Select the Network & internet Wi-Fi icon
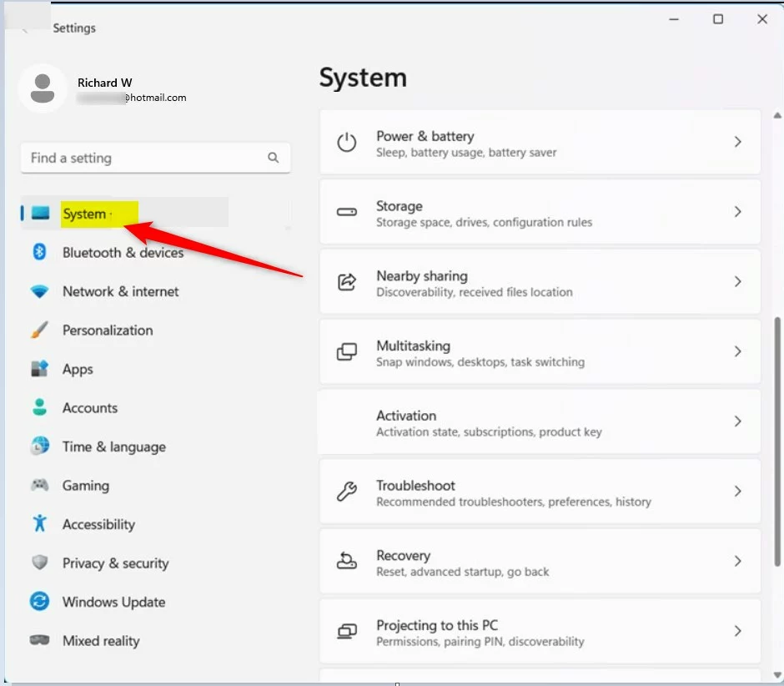784x686 pixels. [39, 291]
